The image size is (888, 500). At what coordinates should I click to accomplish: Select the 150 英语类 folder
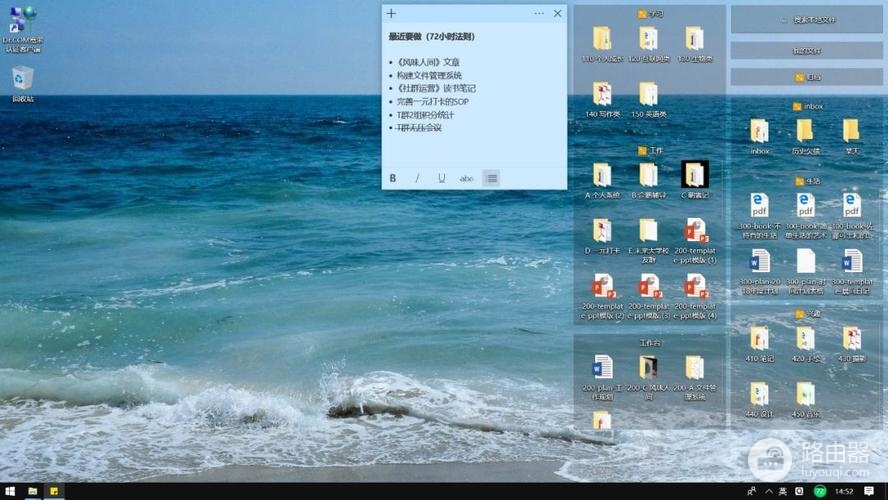click(648, 100)
